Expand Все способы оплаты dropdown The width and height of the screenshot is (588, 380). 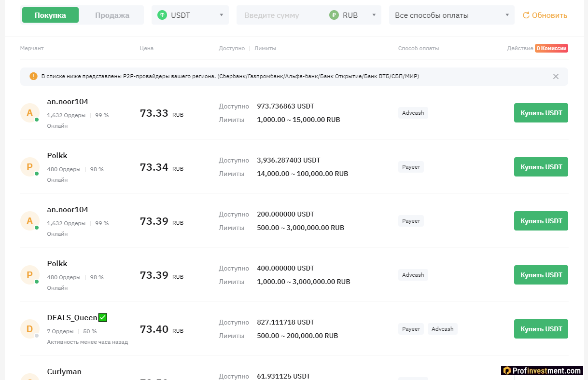pyautogui.click(x=452, y=15)
